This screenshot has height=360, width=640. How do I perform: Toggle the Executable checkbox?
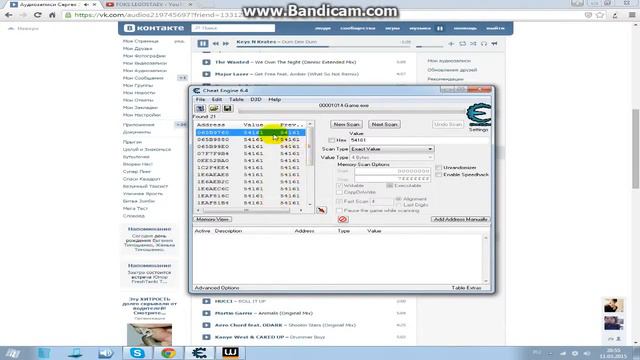tap(390, 185)
